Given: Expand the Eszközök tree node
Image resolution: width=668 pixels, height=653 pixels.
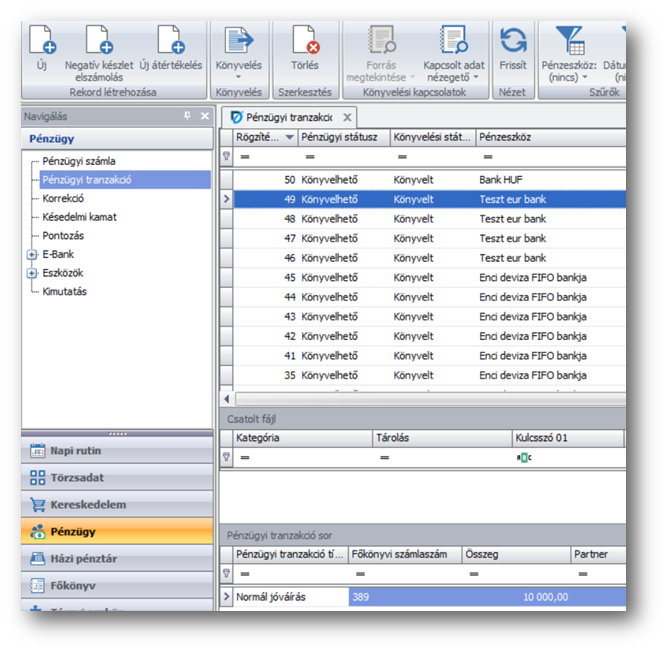Looking at the screenshot, I should (32, 273).
